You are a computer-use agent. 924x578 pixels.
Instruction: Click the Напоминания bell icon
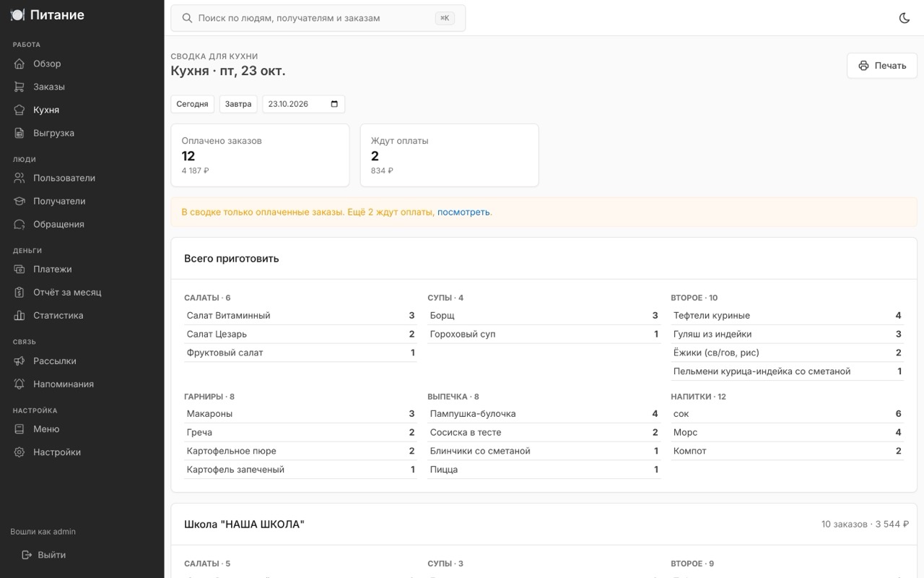[x=19, y=384]
